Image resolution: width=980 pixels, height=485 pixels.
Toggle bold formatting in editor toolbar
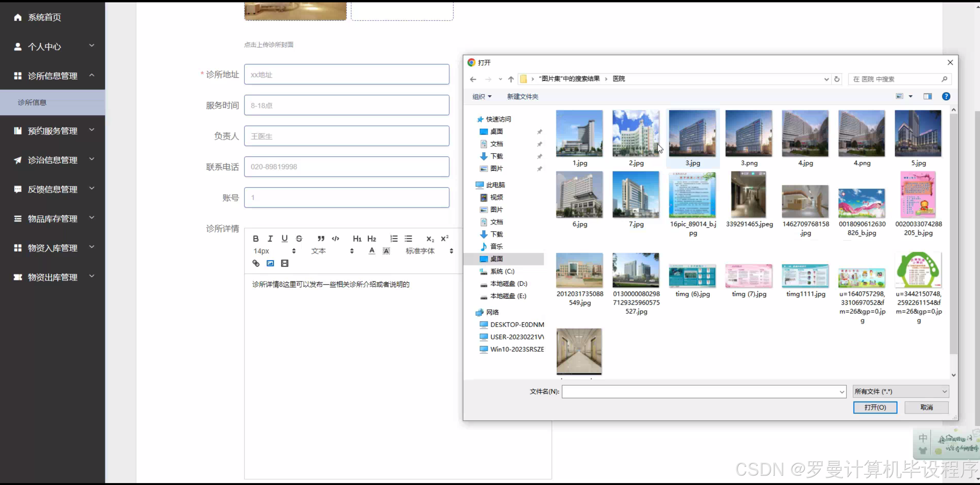[x=256, y=239]
